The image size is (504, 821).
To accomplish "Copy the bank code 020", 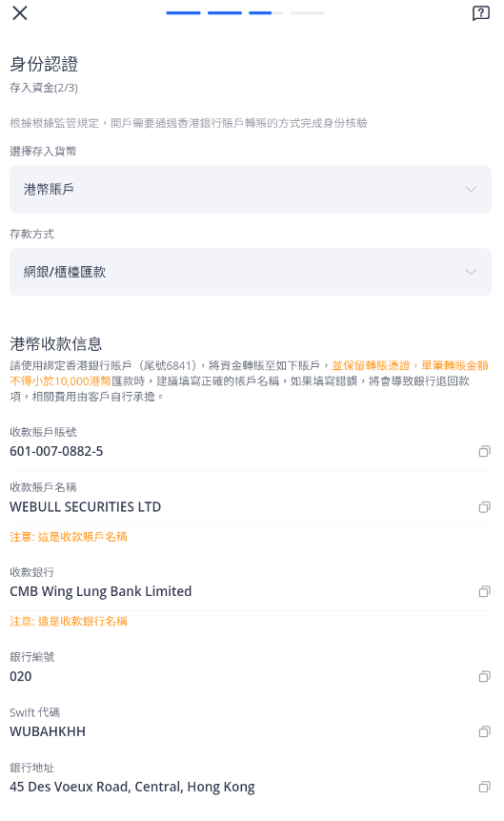I will [x=485, y=676].
